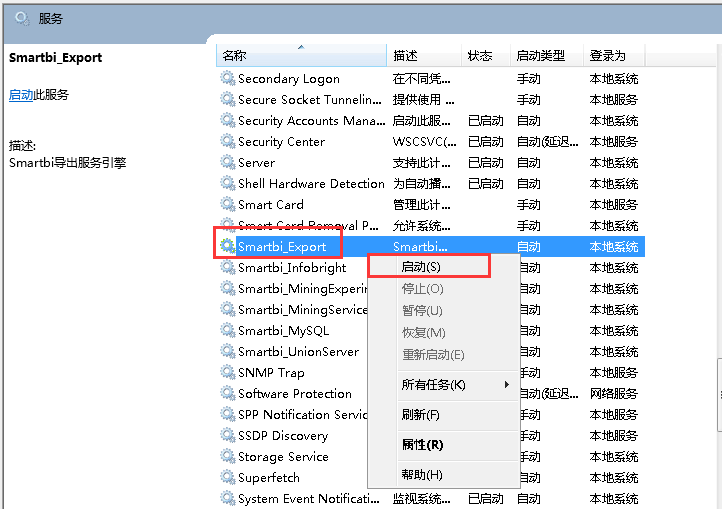Viewport: 722px width, 509px height.
Task: Click the gear icon beside Smartbi_MiningService
Action: (227, 309)
